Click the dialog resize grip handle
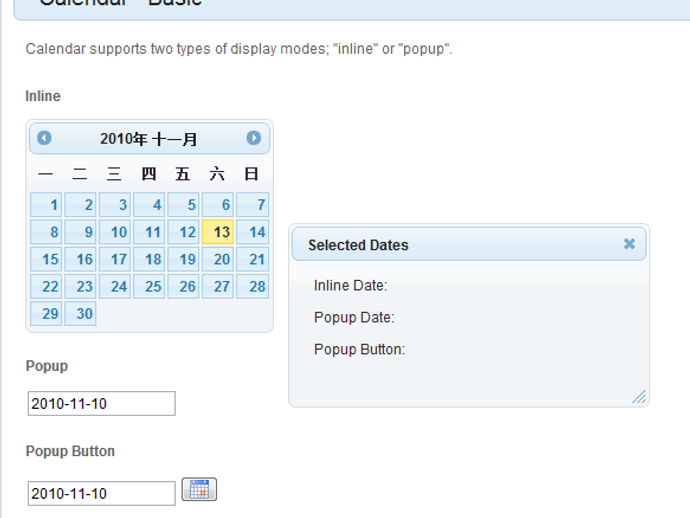This screenshot has width=690, height=518. coord(639,397)
